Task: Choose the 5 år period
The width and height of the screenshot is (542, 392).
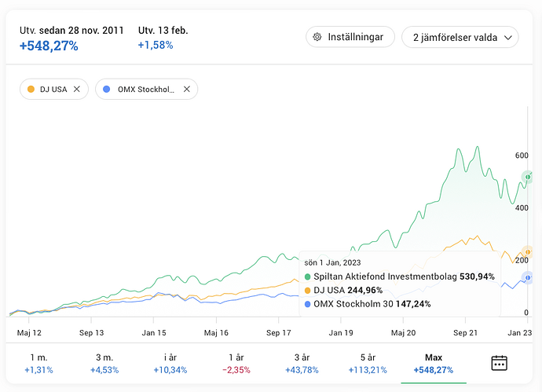Action: pos(368,363)
